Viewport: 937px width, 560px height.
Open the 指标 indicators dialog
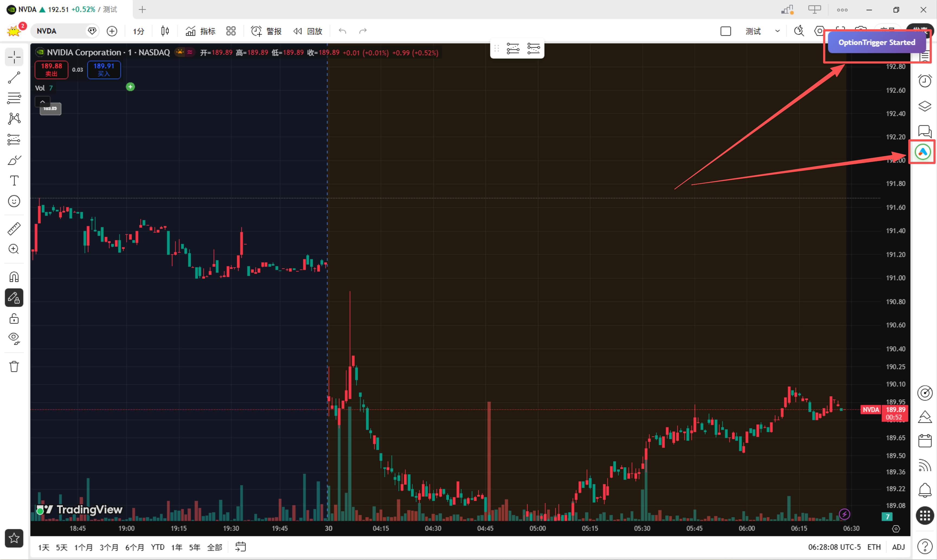[x=200, y=31]
